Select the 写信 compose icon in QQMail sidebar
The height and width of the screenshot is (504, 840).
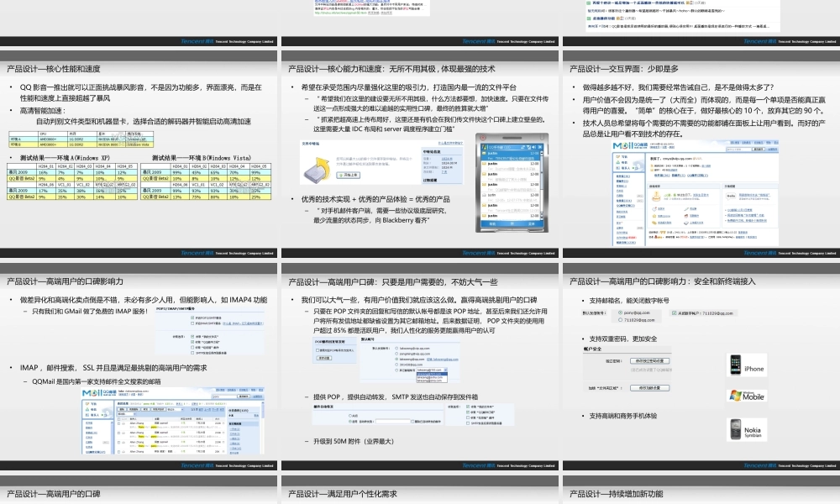(x=617, y=156)
